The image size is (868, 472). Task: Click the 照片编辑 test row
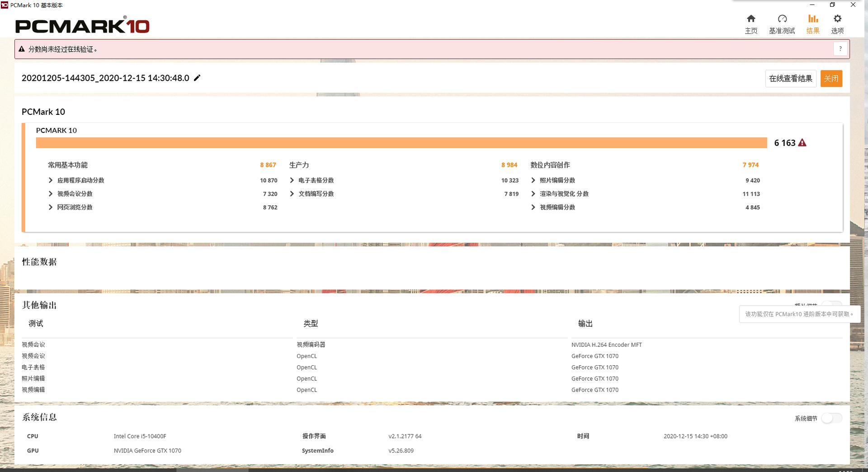[33, 379]
